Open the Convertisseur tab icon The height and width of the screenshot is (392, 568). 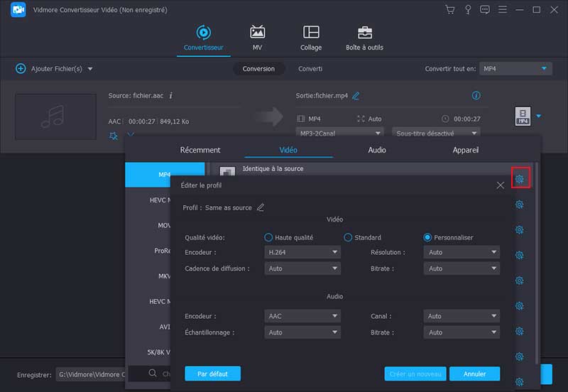pos(203,33)
